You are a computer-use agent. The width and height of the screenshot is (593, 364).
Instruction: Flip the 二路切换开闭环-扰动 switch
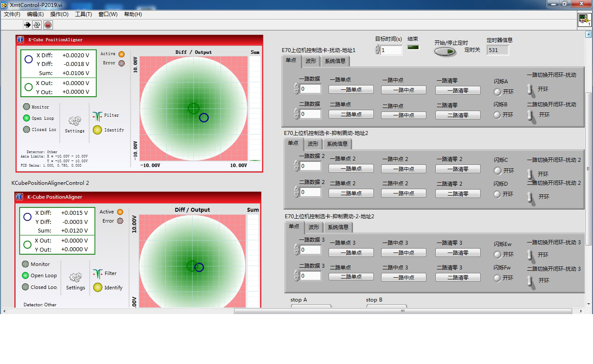click(x=530, y=115)
